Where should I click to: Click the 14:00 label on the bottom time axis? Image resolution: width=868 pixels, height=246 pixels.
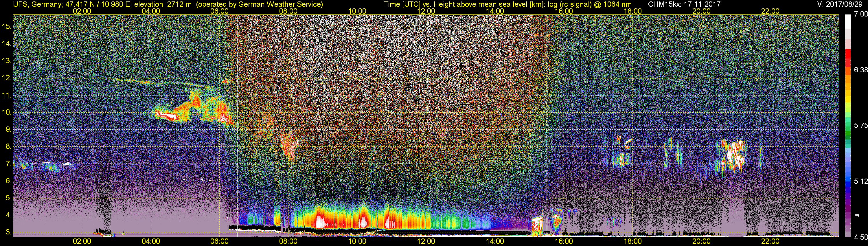pyautogui.click(x=495, y=241)
